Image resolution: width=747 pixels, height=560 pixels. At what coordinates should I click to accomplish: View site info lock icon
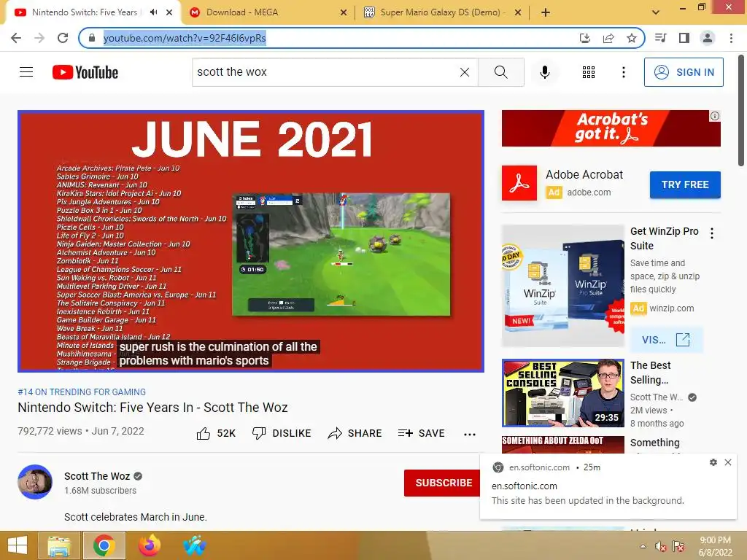[92, 38]
